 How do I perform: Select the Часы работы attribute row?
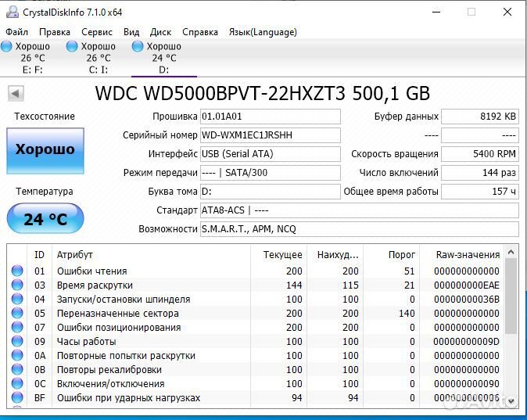tap(256, 342)
